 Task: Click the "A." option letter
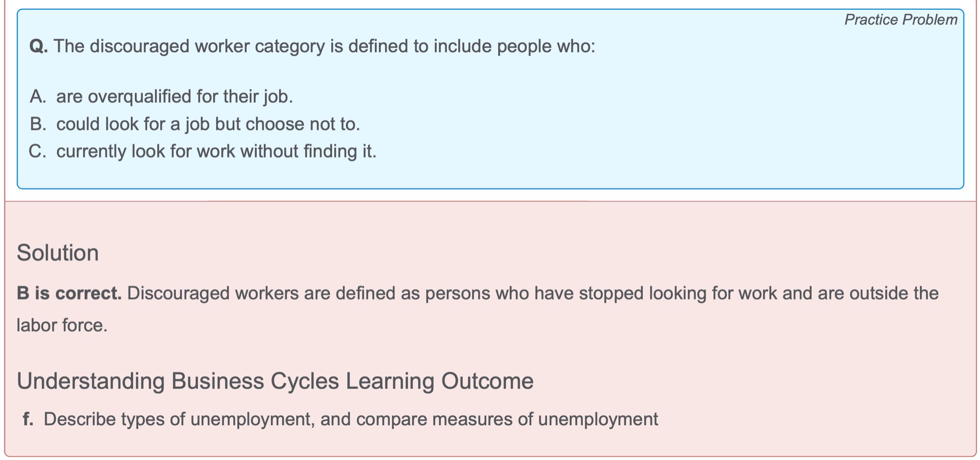click(x=38, y=97)
